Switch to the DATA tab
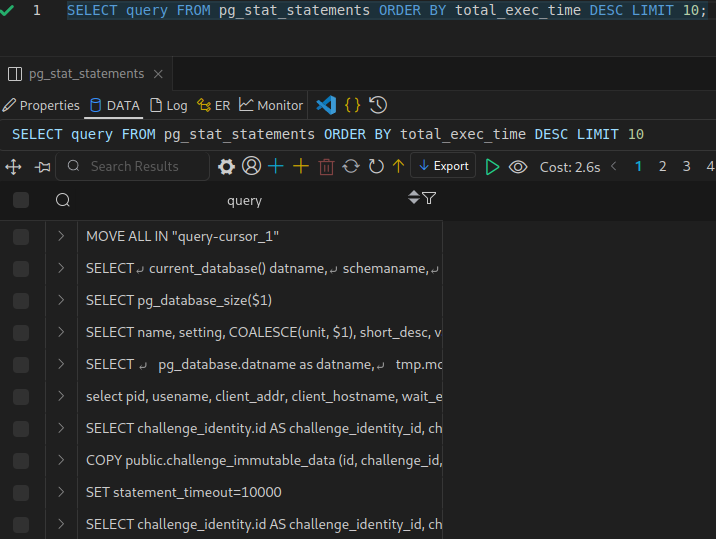The width and height of the screenshot is (716, 539). pos(115,106)
